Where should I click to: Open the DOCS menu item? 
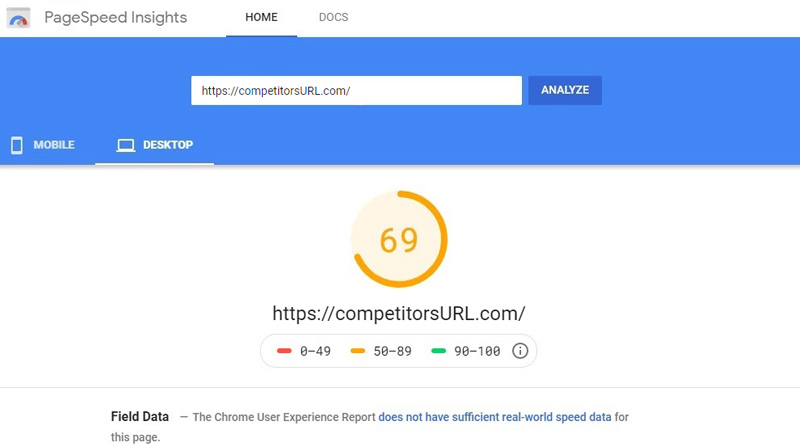(334, 17)
